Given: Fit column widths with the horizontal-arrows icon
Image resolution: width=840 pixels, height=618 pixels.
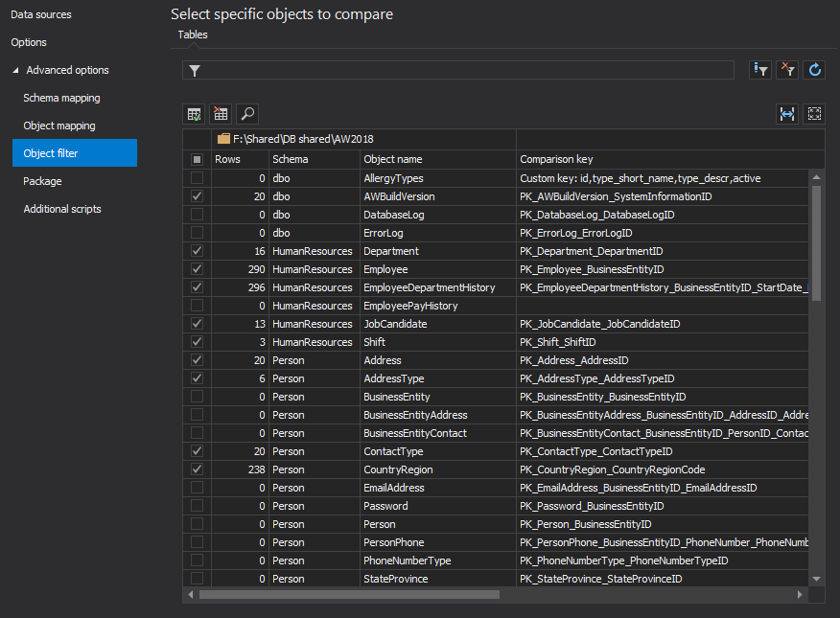Looking at the screenshot, I should click(787, 113).
